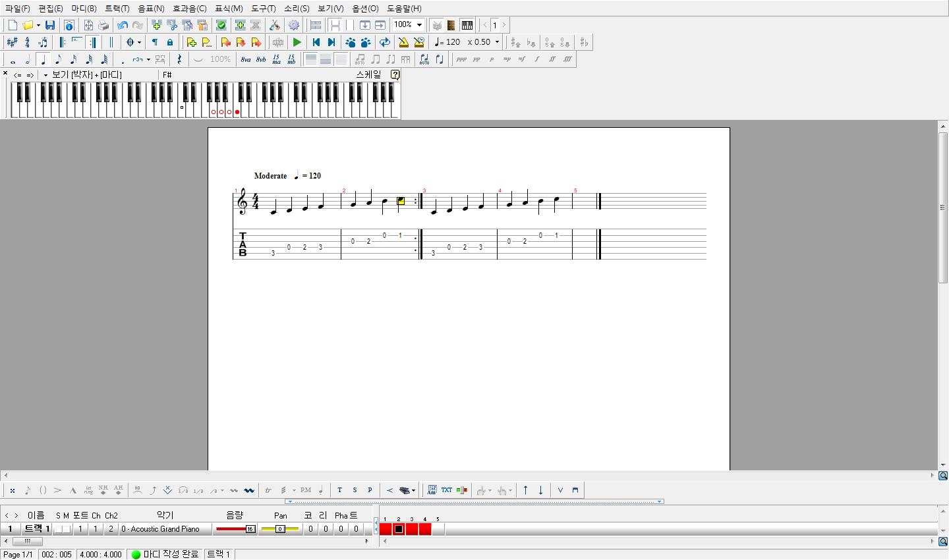The height and width of the screenshot is (560, 949).
Task: Start playback with the green play button
Action: click(297, 42)
